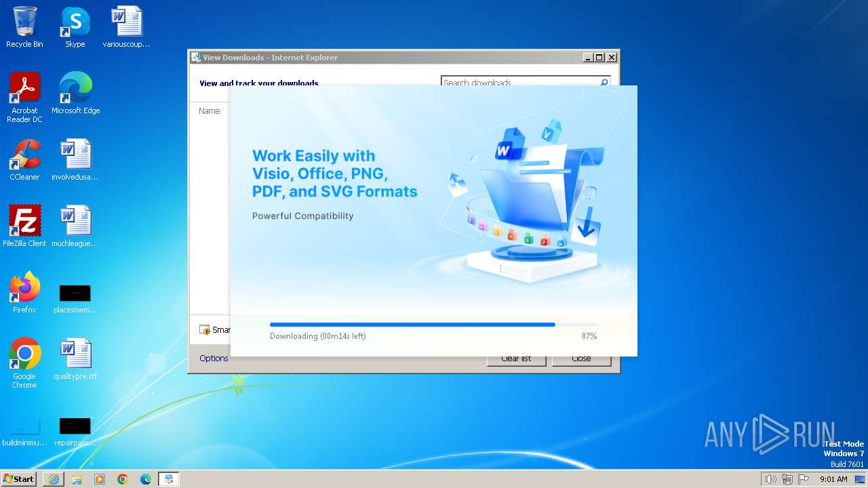Open the variouscoup Word document icon
868x488 pixels.
[x=126, y=28]
